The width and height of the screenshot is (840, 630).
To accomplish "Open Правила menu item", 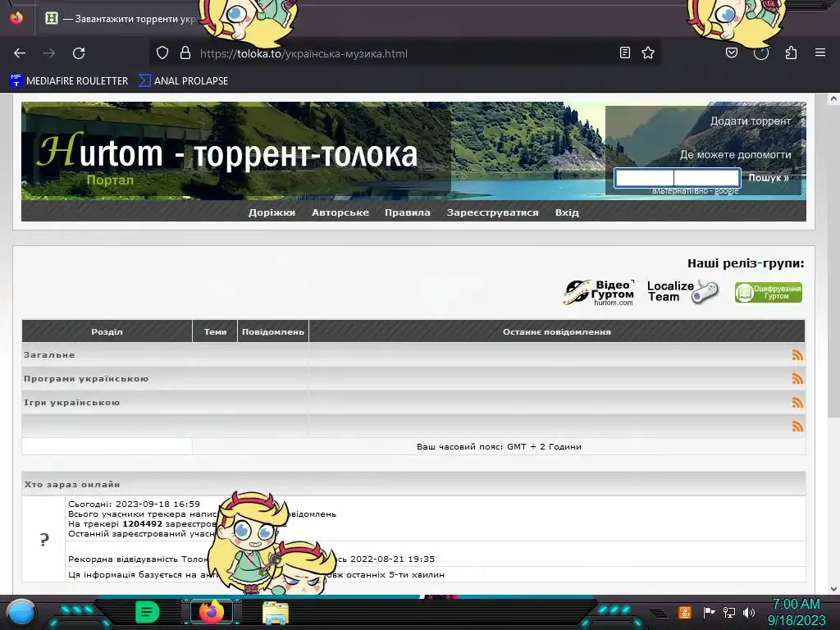I will [x=407, y=212].
